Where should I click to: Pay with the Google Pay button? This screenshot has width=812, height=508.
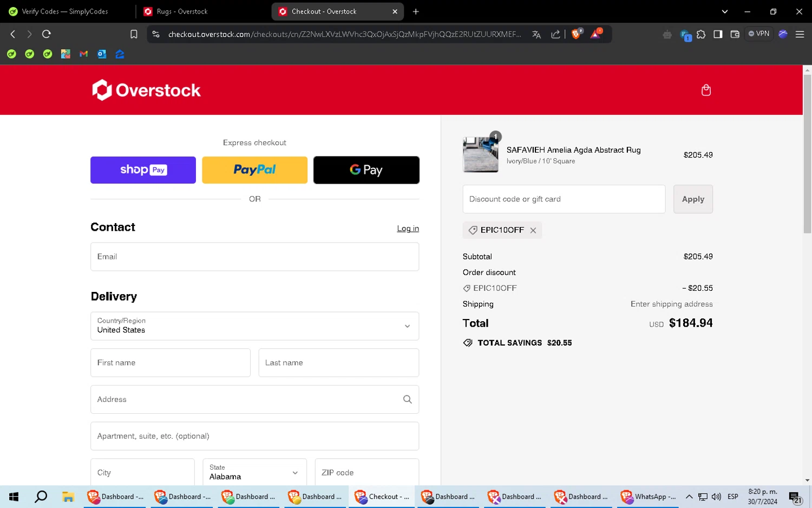point(366,170)
